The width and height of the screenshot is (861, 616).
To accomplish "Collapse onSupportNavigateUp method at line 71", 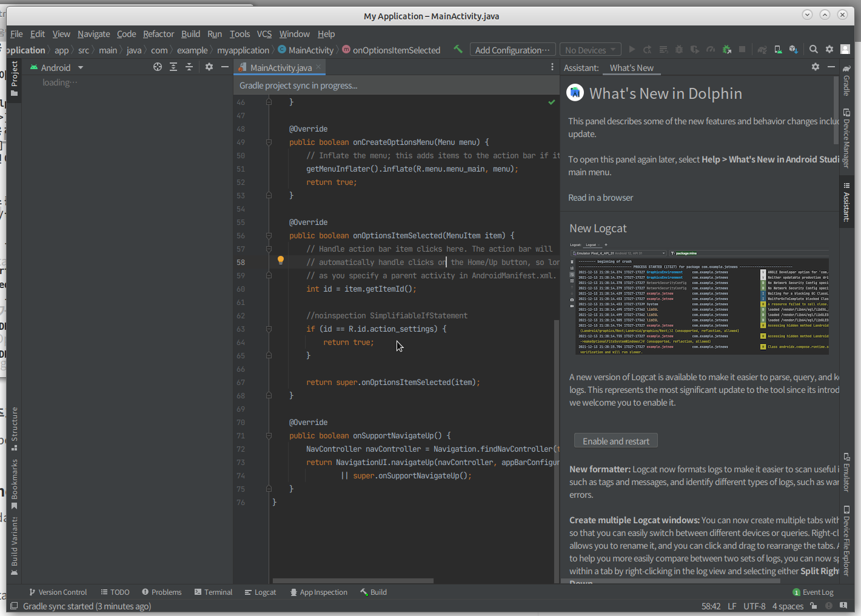I will coord(269,436).
